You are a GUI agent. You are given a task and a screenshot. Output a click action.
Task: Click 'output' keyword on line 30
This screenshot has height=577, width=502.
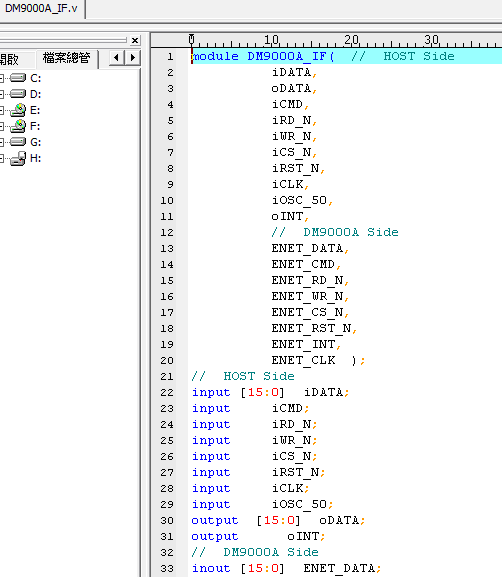tap(215, 521)
